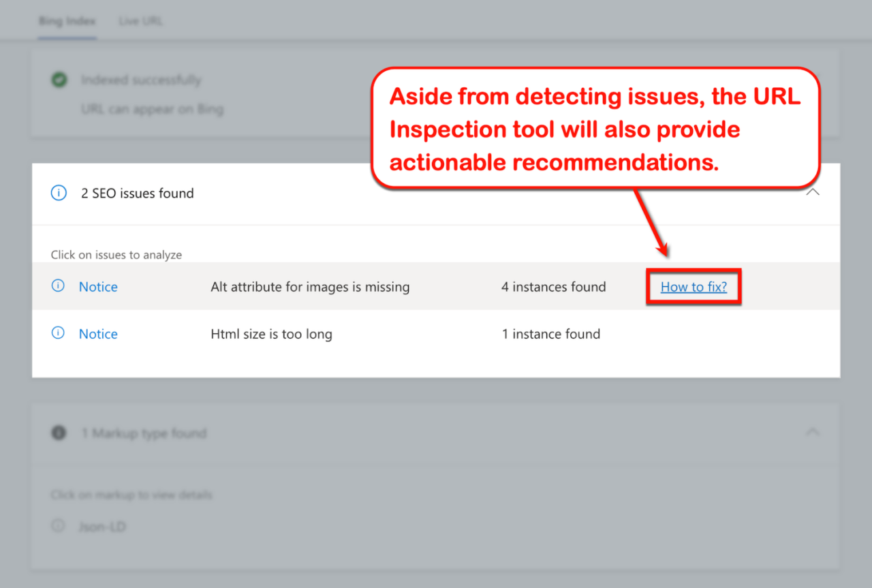The image size is (872, 588).
Task: Click the '4 instances found' text
Action: (x=553, y=287)
